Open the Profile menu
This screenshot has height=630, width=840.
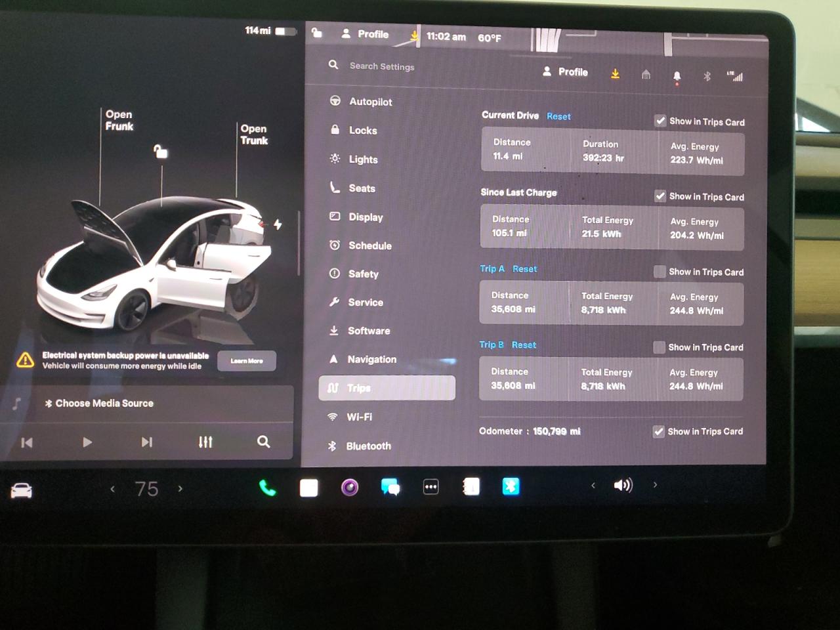pos(565,72)
